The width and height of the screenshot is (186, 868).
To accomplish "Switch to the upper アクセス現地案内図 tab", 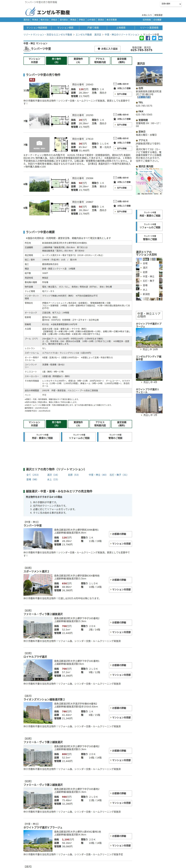I will tap(100, 61).
